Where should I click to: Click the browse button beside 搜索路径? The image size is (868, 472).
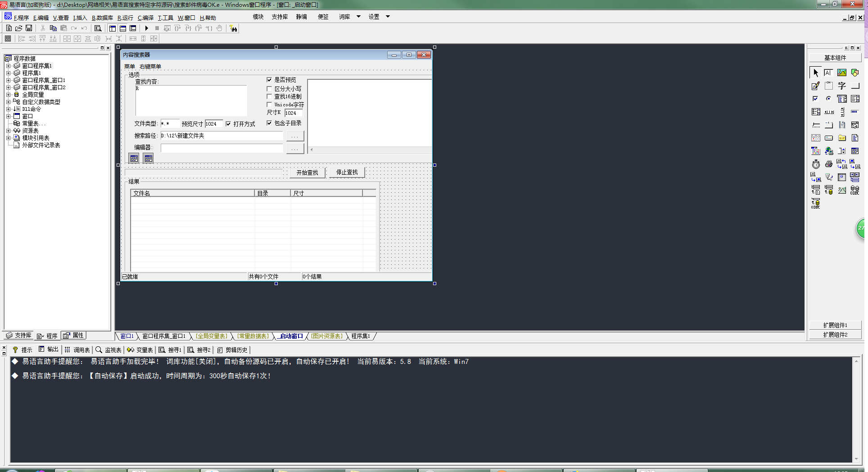click(x=295, y=136)
